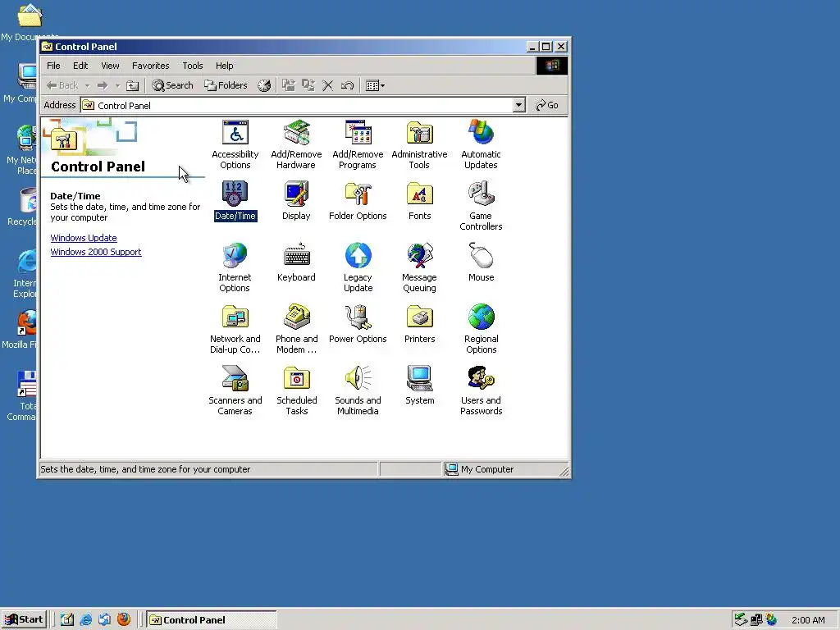Screen dimensions: 840x630
Task: Open the Printers folder
Action: pyautogui.click(x=419, y=324)
